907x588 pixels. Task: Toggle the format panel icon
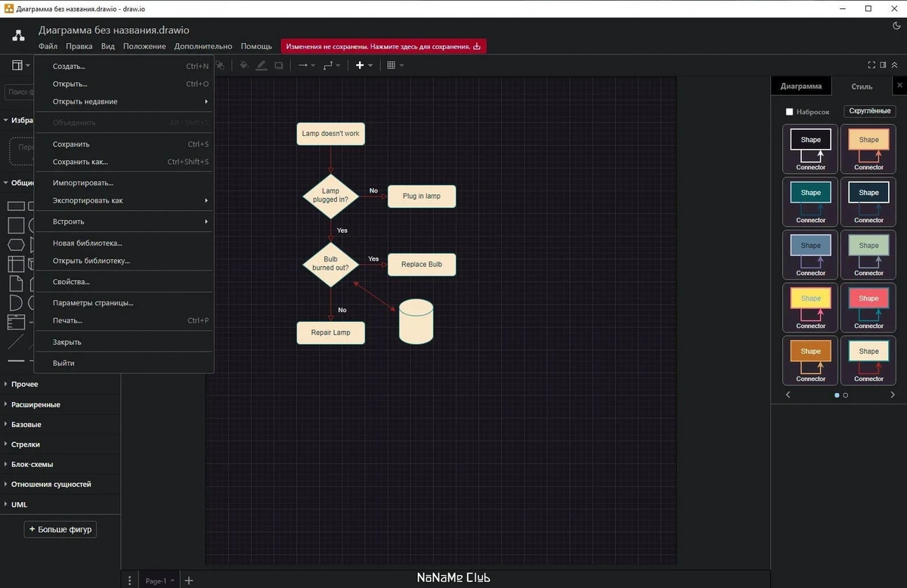click(x=883, y=65)
